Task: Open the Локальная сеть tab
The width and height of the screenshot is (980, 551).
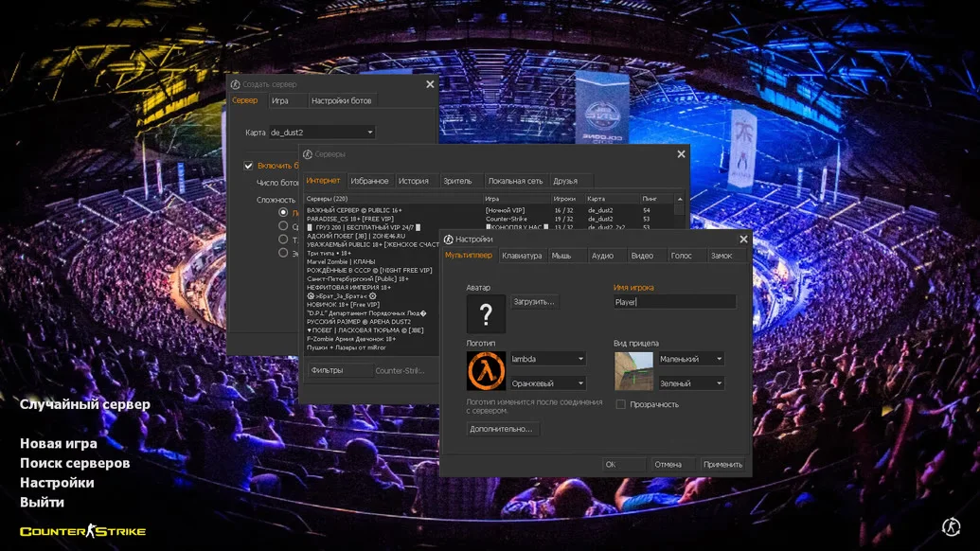Action: pos(516,181)
